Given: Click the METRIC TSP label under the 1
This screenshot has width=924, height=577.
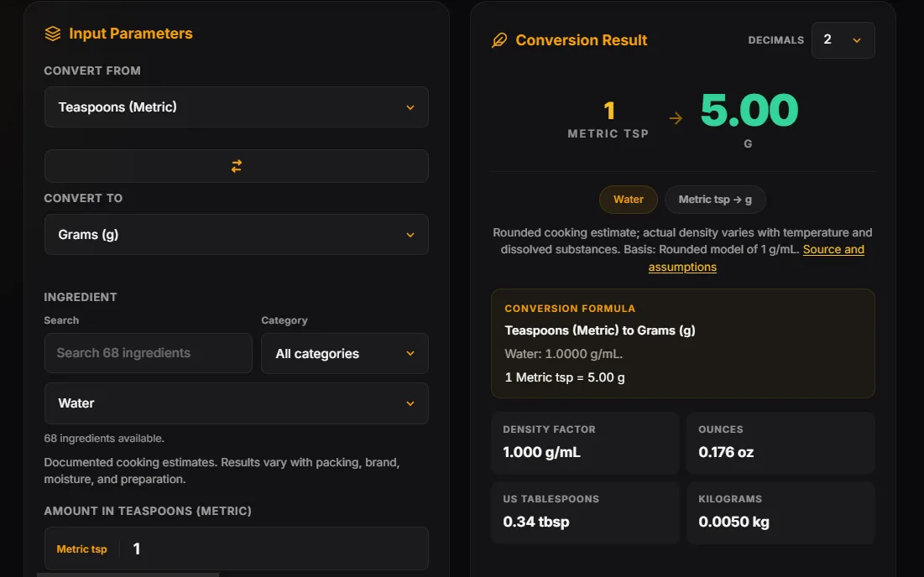Looking at the screenshot, I should pos(608,134).
